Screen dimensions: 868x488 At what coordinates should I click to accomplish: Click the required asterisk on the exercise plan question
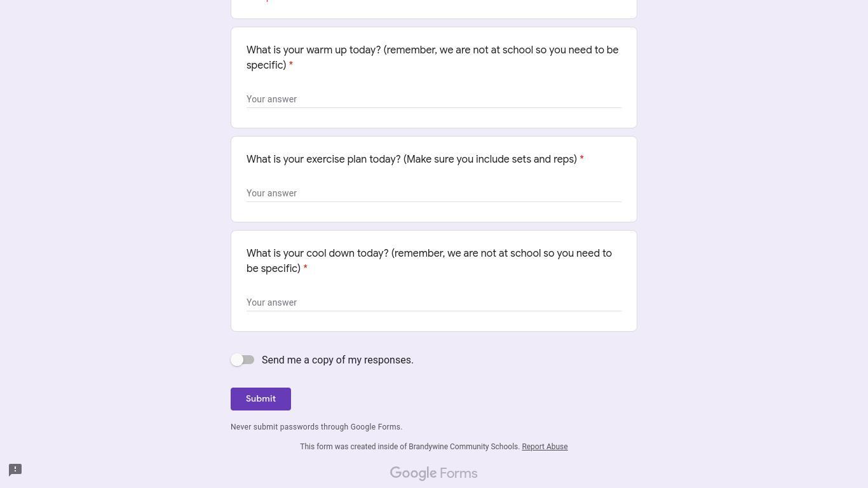[x=581, y=159]
